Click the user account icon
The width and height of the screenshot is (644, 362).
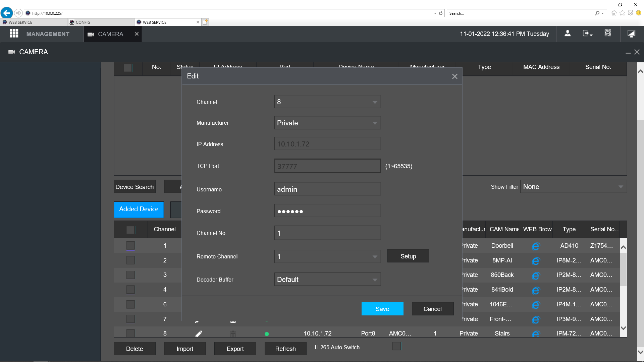coord(568,34)
